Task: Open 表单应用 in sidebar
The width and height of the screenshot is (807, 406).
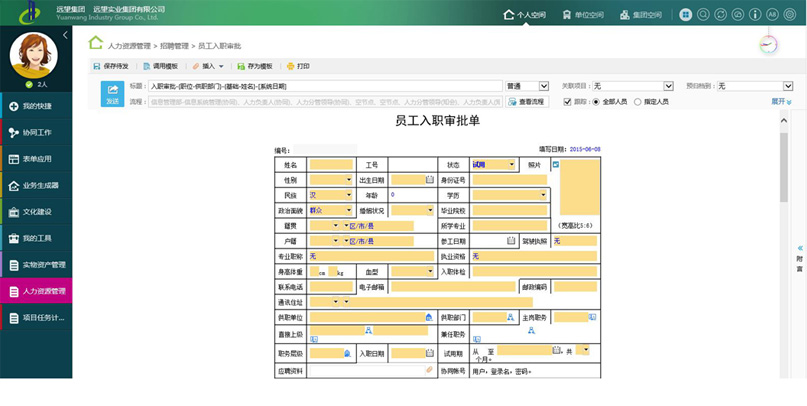Action: [36, 159]
